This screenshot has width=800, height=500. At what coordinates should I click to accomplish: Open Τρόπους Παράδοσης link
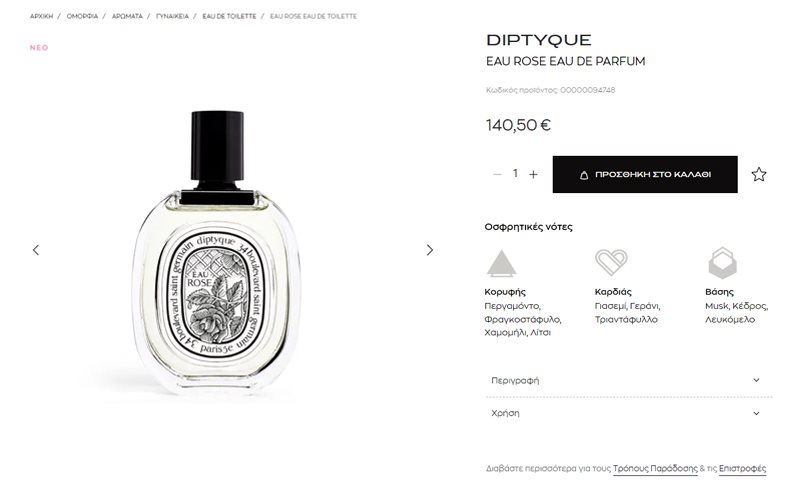655,468
